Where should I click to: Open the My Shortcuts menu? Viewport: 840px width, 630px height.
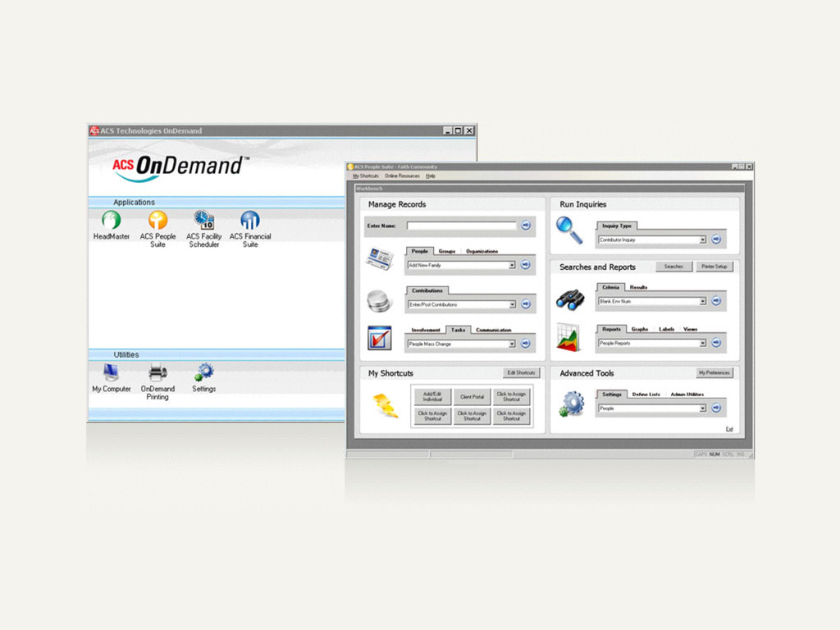[366, 176]
